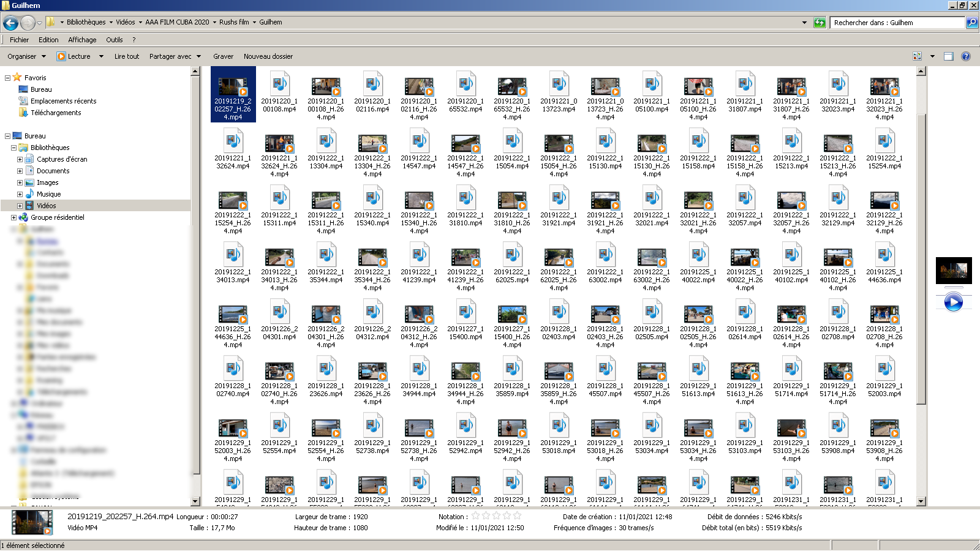Click the refresh icon beside address bar
The height and width of the screenshot is (551, 980).
(x=820, y=23)
